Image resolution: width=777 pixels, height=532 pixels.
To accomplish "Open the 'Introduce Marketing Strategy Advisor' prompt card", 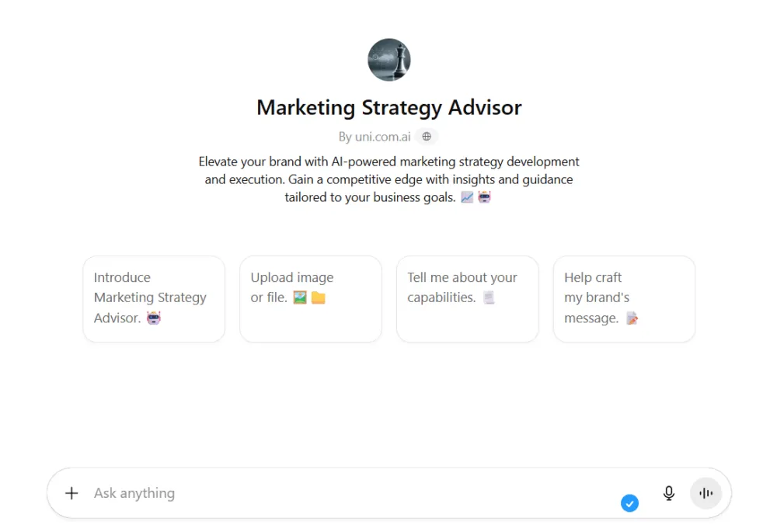I will pos(153,298).
